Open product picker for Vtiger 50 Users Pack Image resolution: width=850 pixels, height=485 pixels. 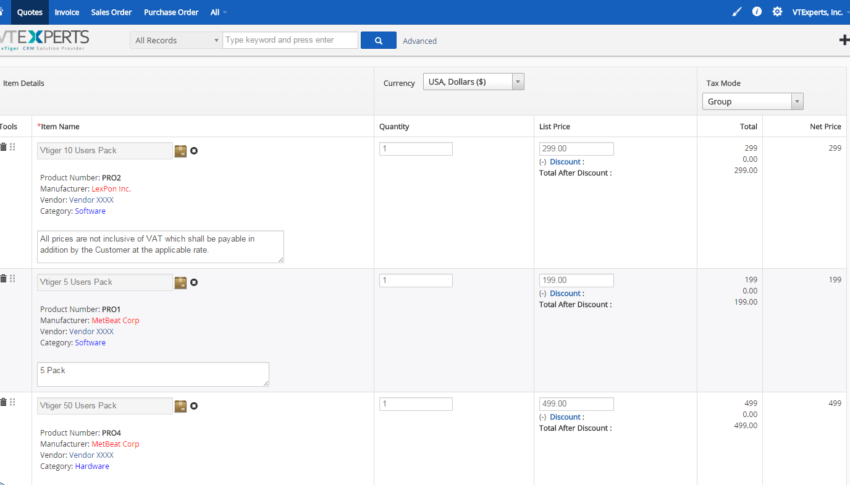[181, 406]
